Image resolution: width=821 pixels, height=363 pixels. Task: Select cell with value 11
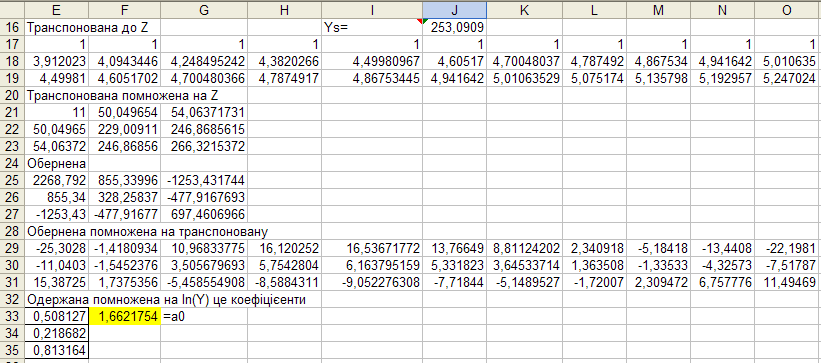57,113
